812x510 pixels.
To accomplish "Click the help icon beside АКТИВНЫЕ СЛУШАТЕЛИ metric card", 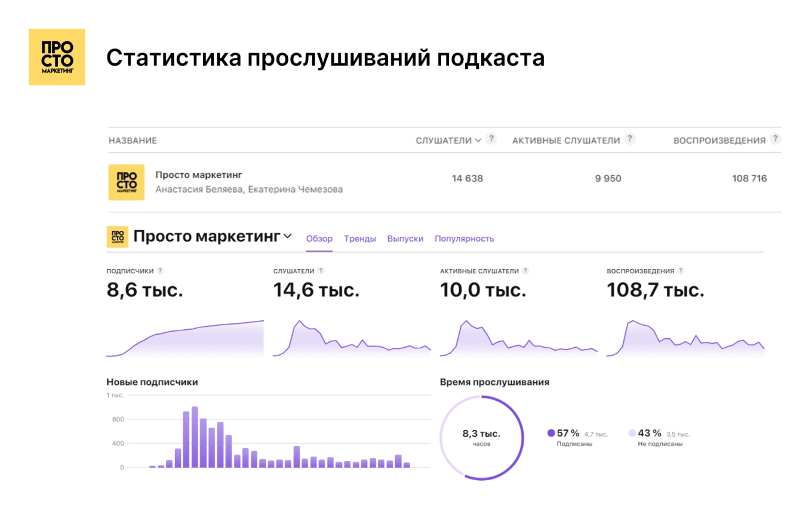I will coord(525,271).
